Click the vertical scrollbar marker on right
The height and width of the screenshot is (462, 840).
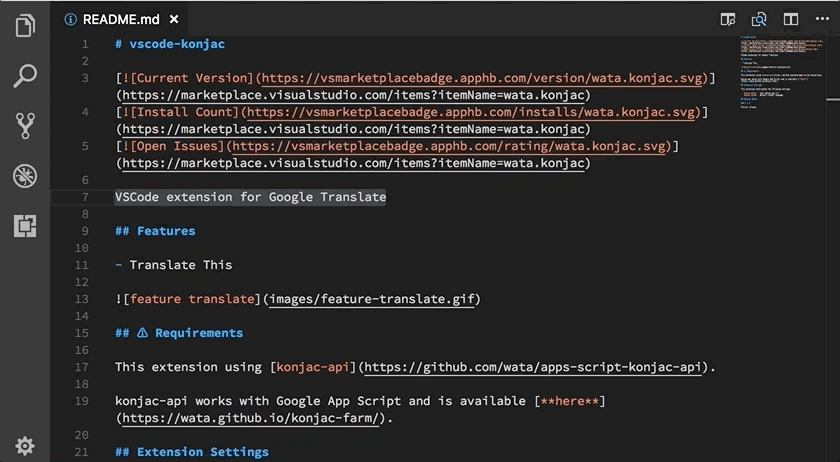click(833, 99)
